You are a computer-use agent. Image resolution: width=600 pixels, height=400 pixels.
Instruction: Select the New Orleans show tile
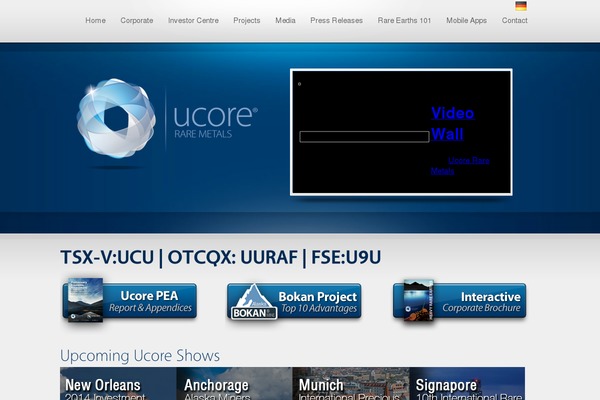118,384
